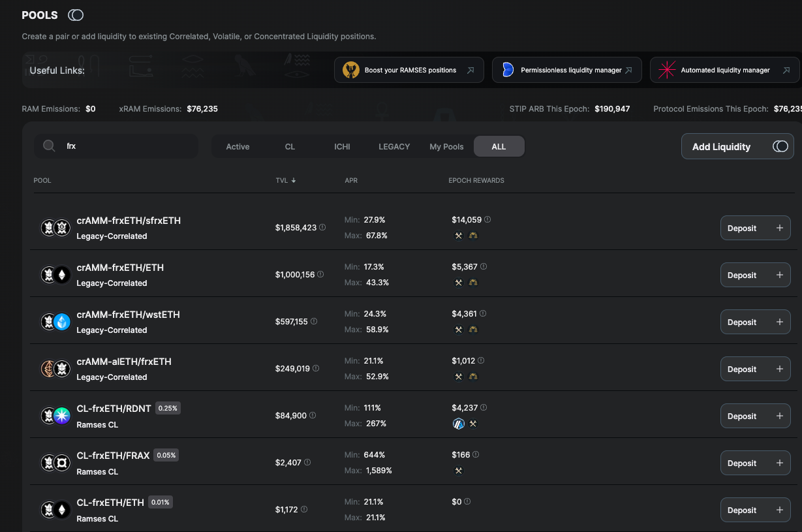Deposit into crAMM-frxETH/sfrxETH pool
Screen dimensions: 802x532
(755, 228)
